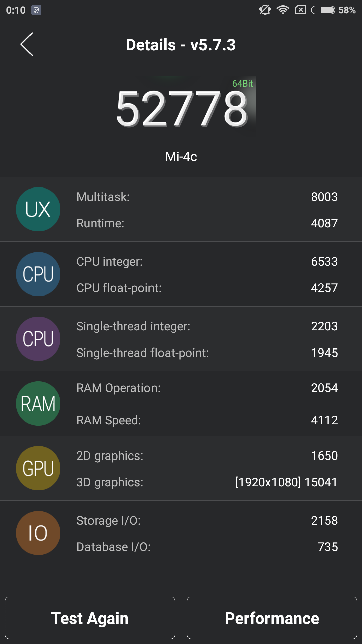
Task: Open the Performance button
Action: [272, 618]
